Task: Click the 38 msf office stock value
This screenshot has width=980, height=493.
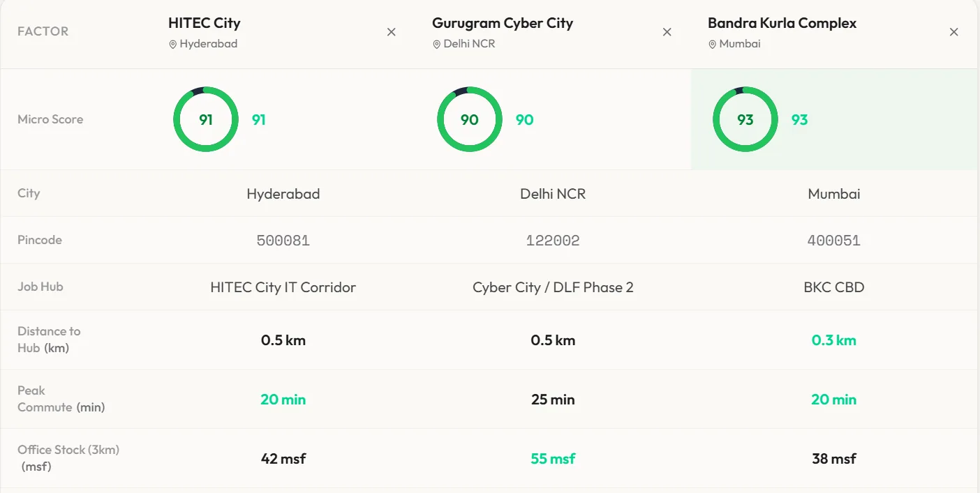Action: 834,459
